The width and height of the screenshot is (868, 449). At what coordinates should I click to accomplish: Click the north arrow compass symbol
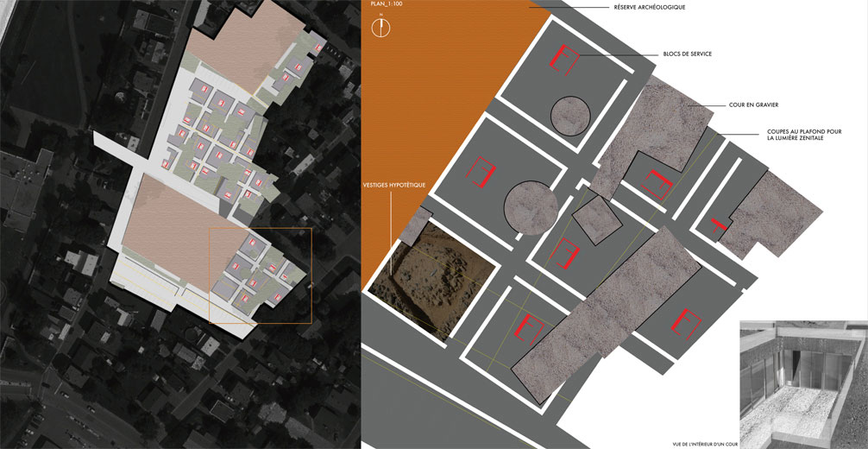pos(379,28)
